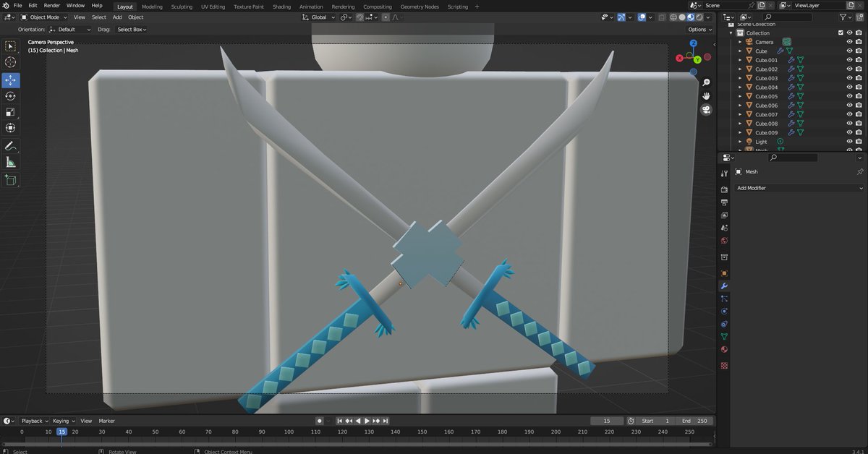Click the pan hand viewport gizmo
This screenshot has width=868, height=454.
pos(706,96)
